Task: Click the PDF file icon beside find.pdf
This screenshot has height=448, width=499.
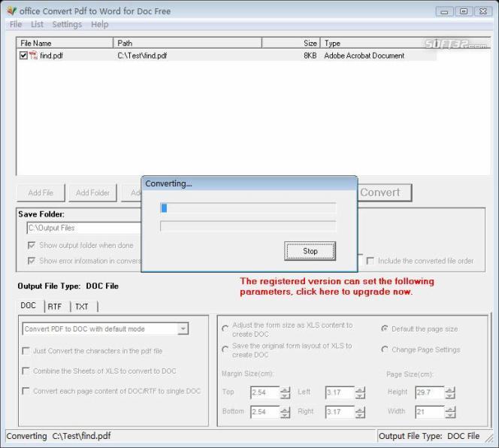Action: coord(33,56)
